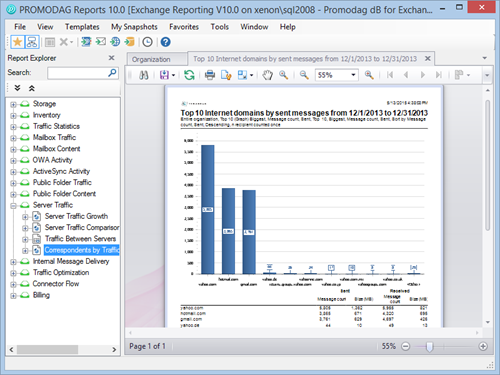The image size is (500, 375).
Task: Open the Templates menu
Action: point(82,27)
